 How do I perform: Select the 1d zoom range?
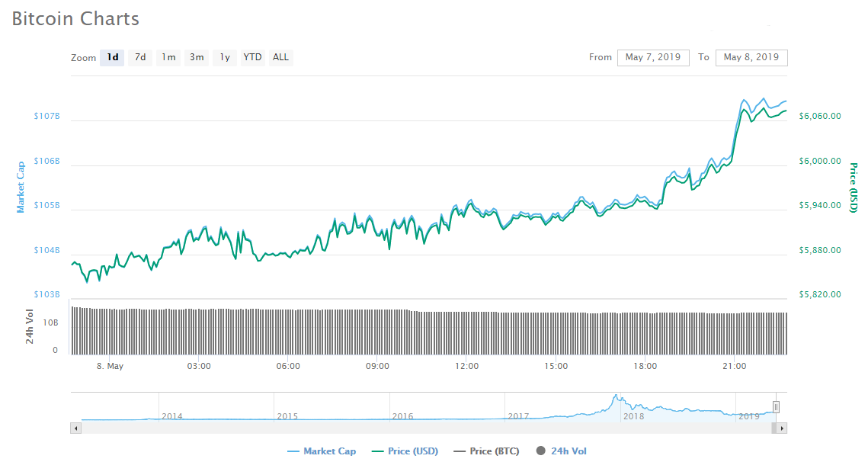112,57
